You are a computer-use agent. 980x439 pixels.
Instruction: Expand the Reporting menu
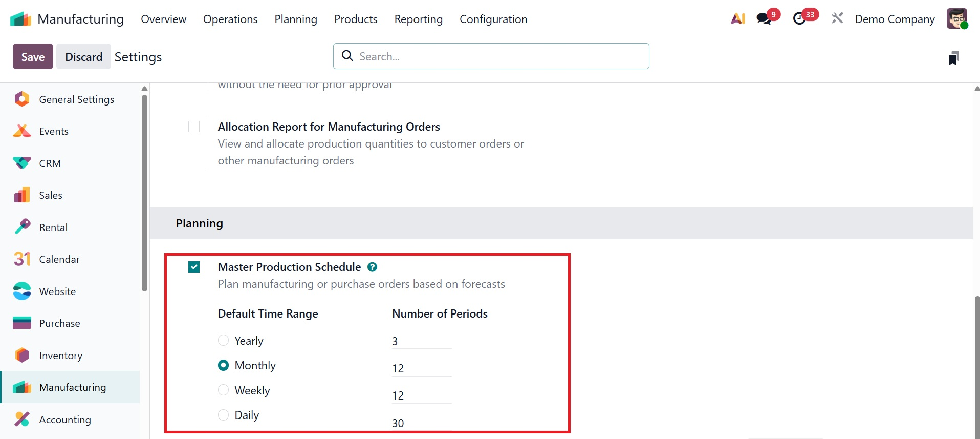pyautogui.click(x=418, y=19)
